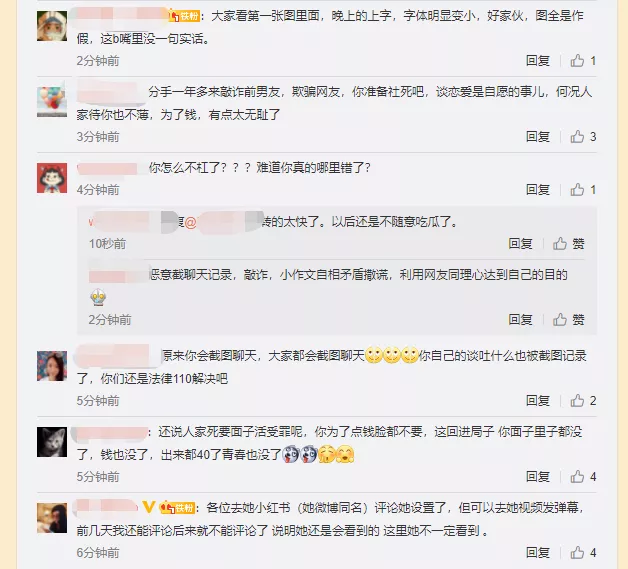The width and height of the screenshot is (628, 569).
Task: Reply to the comment posted 4分钟前
Action: pyautogui.click(x=537, y=189)
